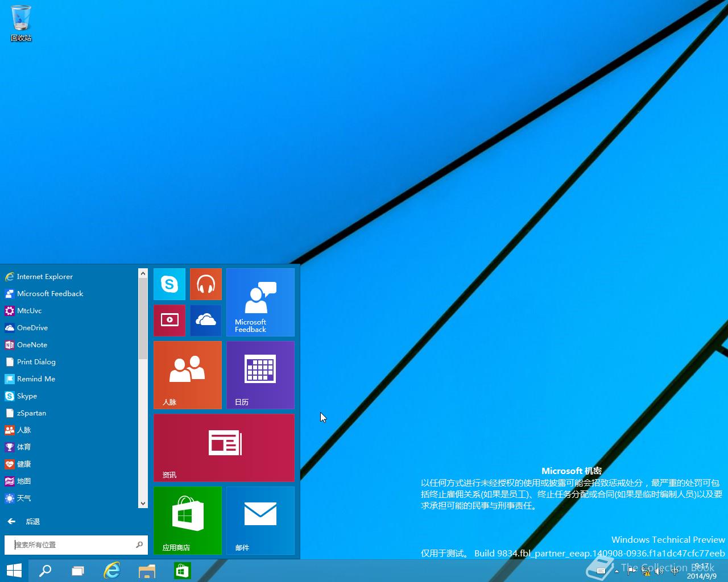Open the 应用商店 Store tile
Image resolution: width=728 pixels, height=582 pixels.
tap(188, 521)
